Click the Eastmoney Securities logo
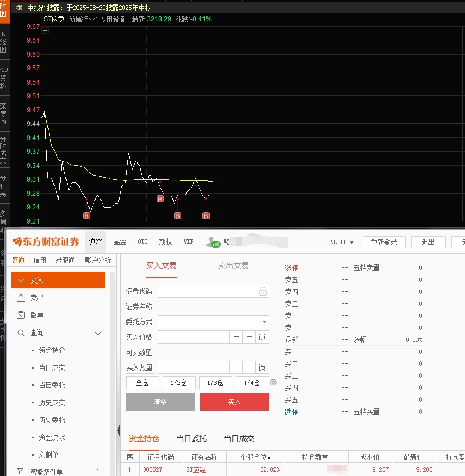Viewport: 465px width, 476px height. (46, 242)
